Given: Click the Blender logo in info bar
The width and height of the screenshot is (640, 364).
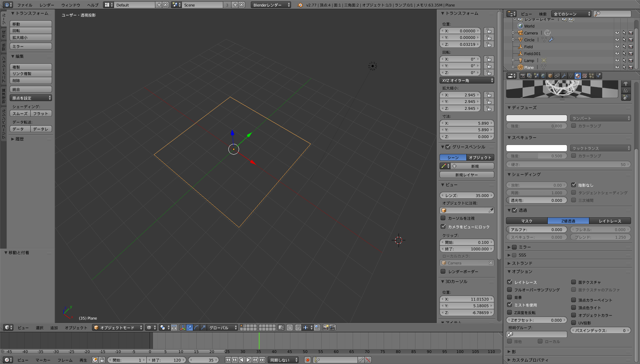Looking at the screenshot, I should click(x=300, y=5).
